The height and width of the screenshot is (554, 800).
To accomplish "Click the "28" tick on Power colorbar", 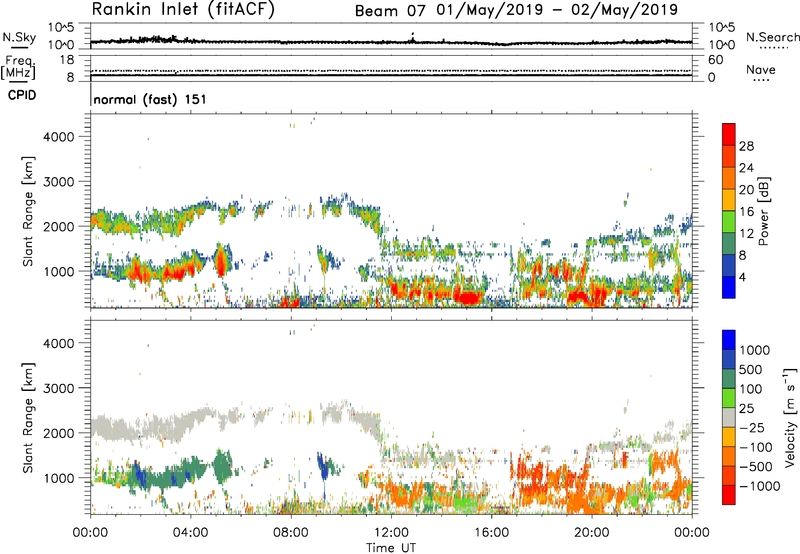I will tap(746, 146).
